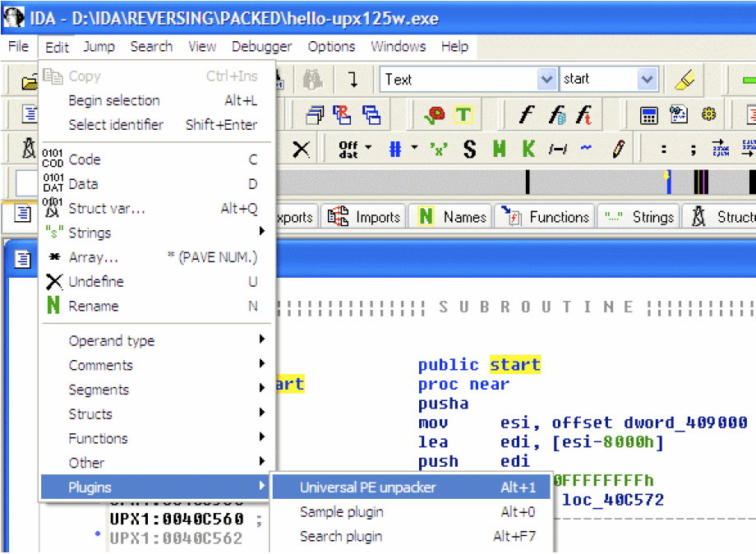The height and width of the screenshot is (554, 756).
Task: Click the binoculars search icon
Action: 313,79
